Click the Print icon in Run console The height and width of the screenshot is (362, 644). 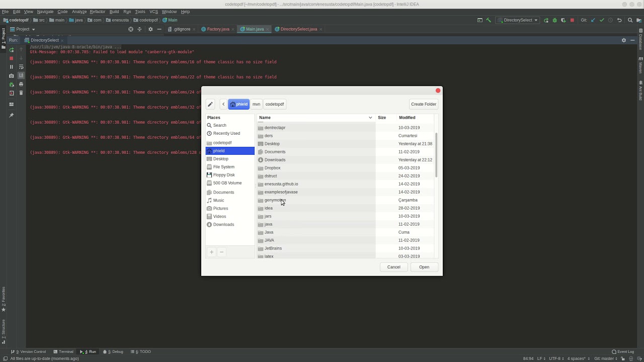click(x=21, y=84)
